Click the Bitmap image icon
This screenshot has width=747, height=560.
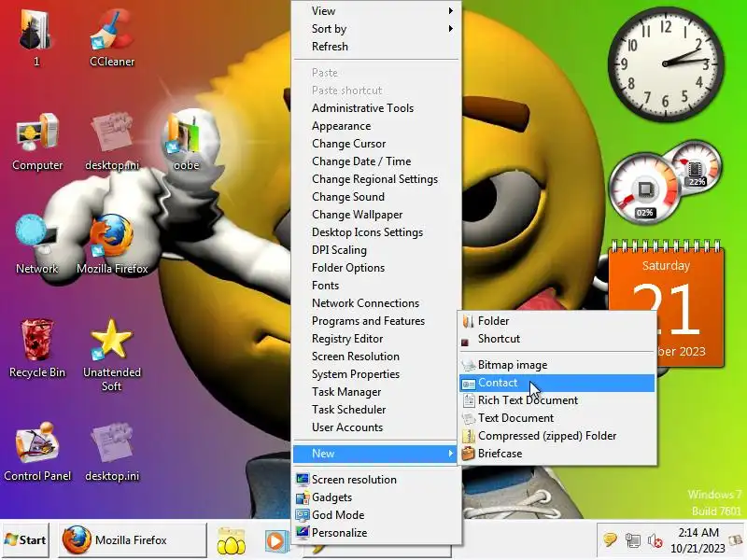coord(469,365)
